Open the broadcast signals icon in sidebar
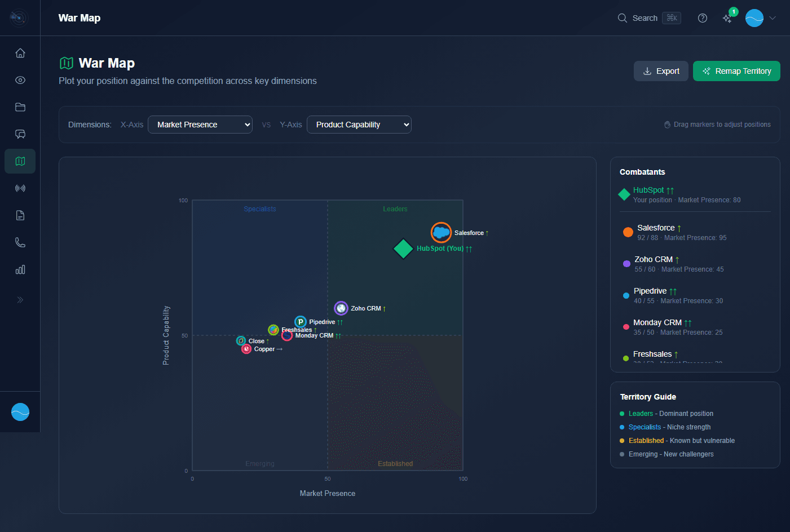The width and height of the screenshot is (790, 532). click(x=20, y=188)
